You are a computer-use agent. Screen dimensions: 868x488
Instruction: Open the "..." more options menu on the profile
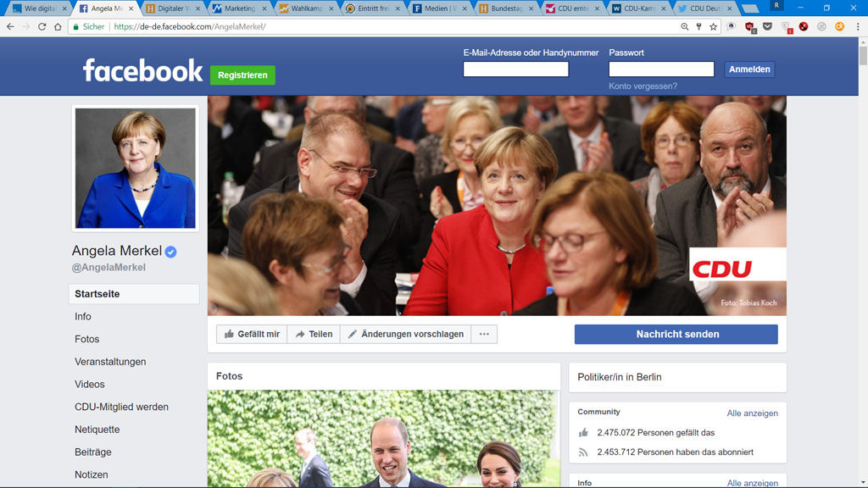click(x=483, y=334)
